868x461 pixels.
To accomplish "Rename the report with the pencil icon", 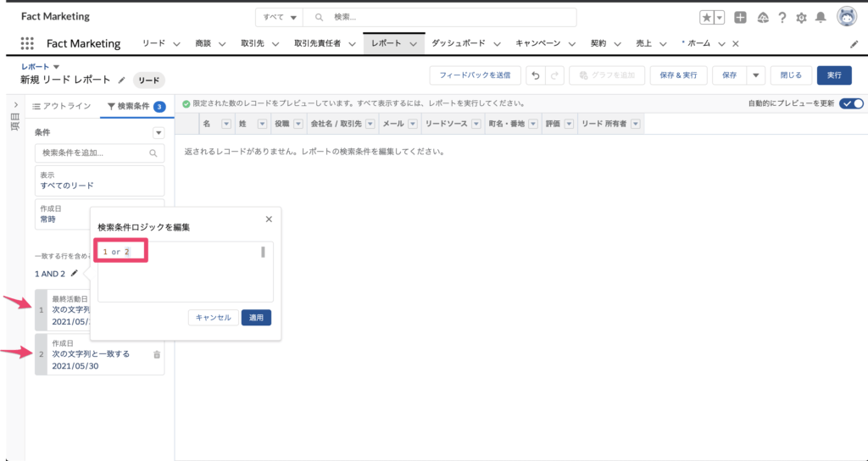I will (122, 81).
